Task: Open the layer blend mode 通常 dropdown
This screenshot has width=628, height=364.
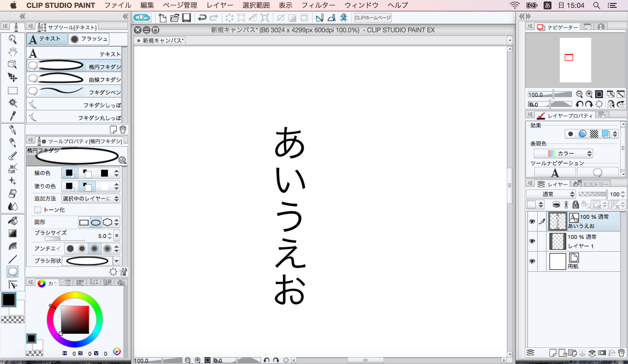Action: [x=551, y=194]
